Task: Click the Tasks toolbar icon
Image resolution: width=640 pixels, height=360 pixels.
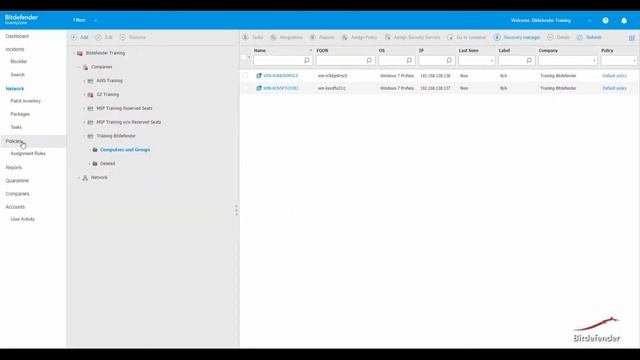Action: 245,37
